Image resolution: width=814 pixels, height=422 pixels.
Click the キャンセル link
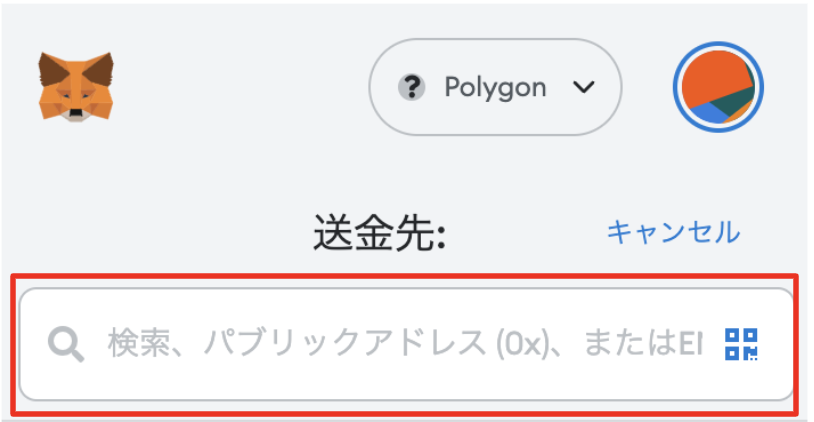(x=674, y=232)
